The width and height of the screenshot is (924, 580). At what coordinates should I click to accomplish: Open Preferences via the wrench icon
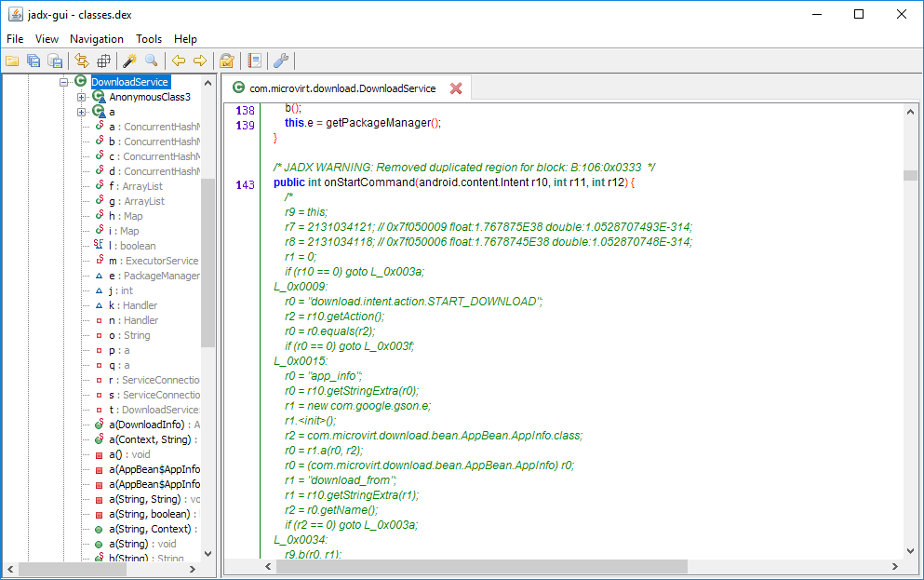click(281, 61)
